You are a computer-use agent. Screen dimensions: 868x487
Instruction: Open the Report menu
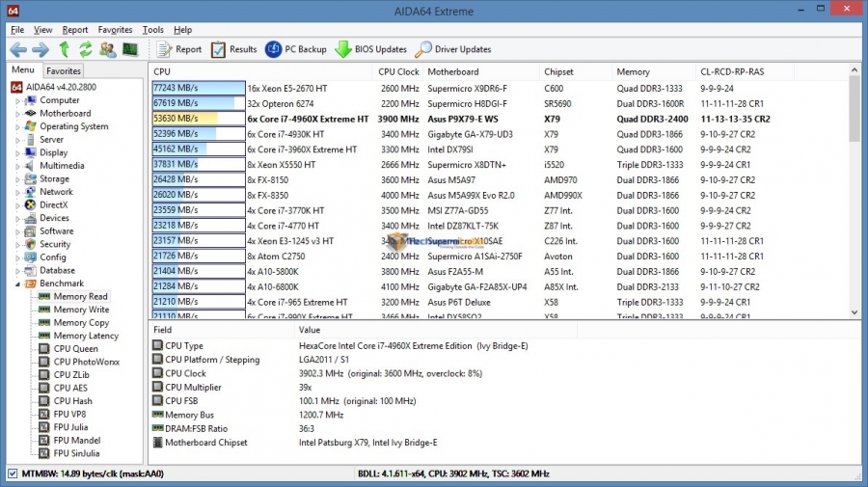(74, 30)
